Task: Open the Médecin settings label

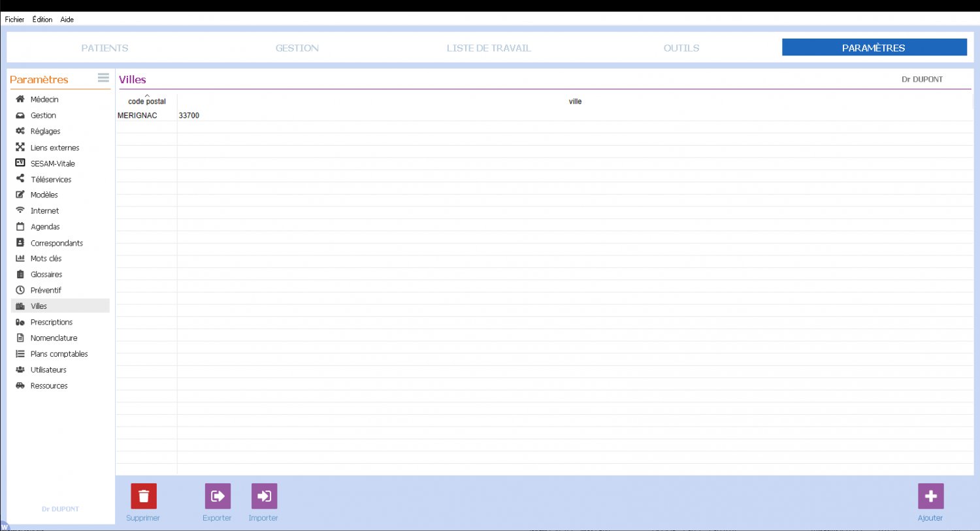Action: pyautogui.click(x=44, y=99)
